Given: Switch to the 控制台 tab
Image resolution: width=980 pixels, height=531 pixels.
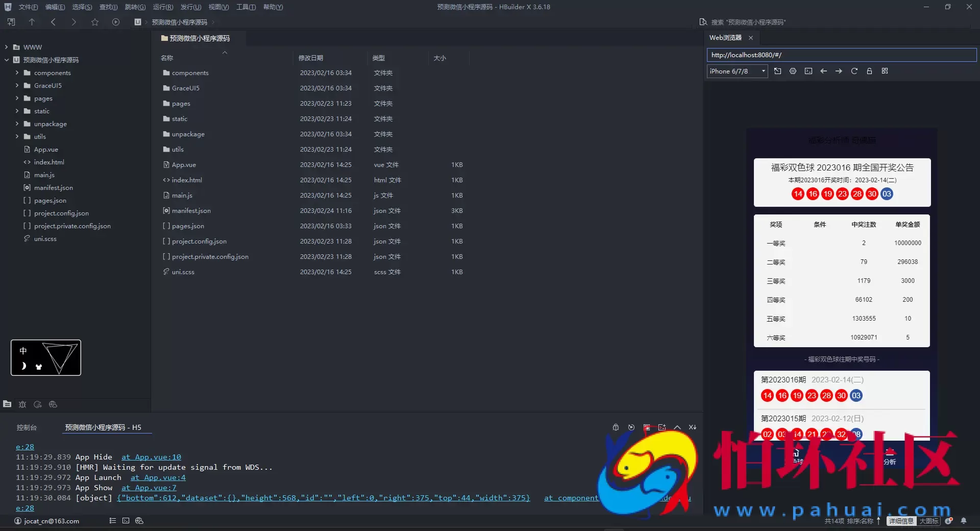Looking at the screenshot, I should pyautogui.click(x=27, y=427).
